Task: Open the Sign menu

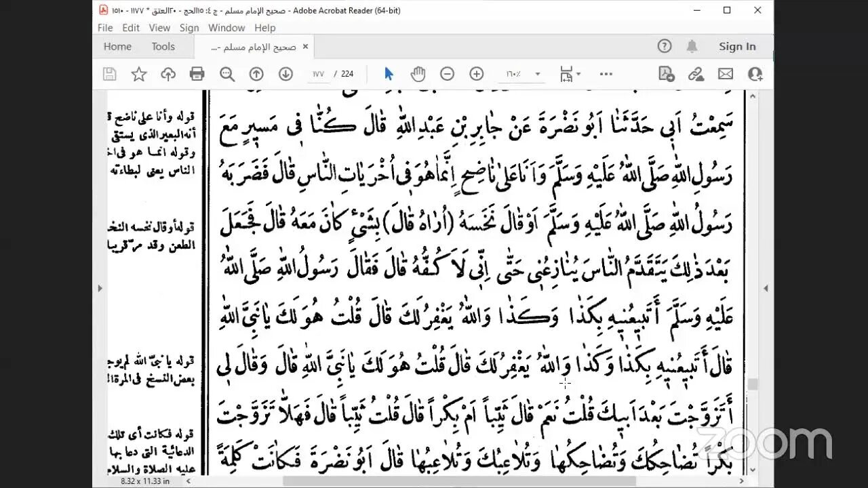Action: tap(189, 28)
